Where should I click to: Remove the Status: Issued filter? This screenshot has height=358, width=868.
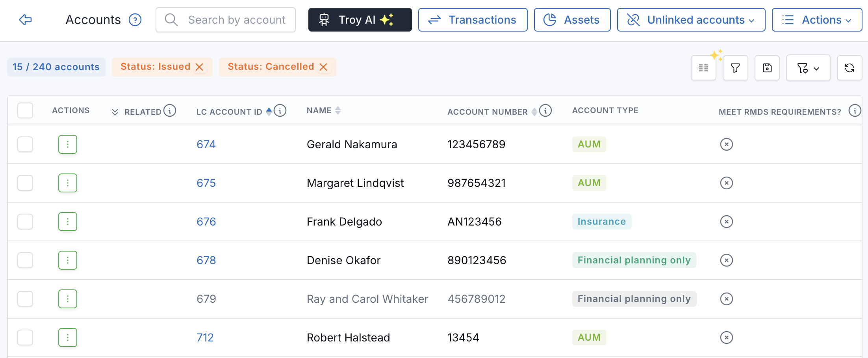[x=200, y=67]
